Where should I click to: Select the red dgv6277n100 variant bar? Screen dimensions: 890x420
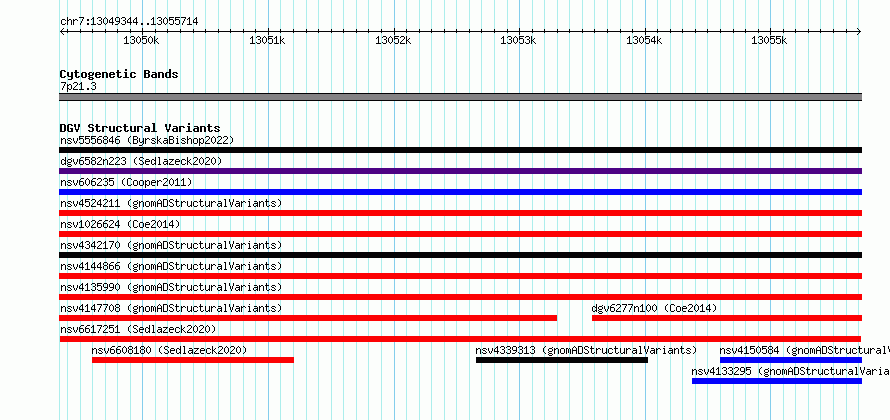tap(727, 318)
